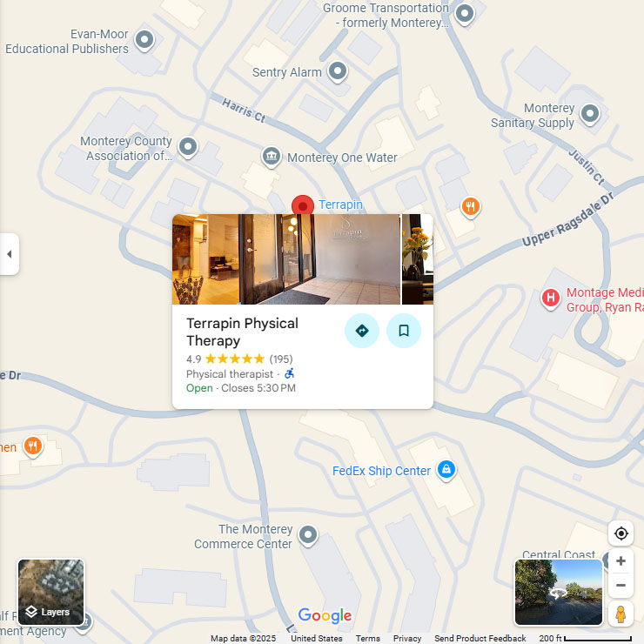Screen dimensions: 644x644
Task: Zoom in with the plus button
Action: tap(621, 561)
